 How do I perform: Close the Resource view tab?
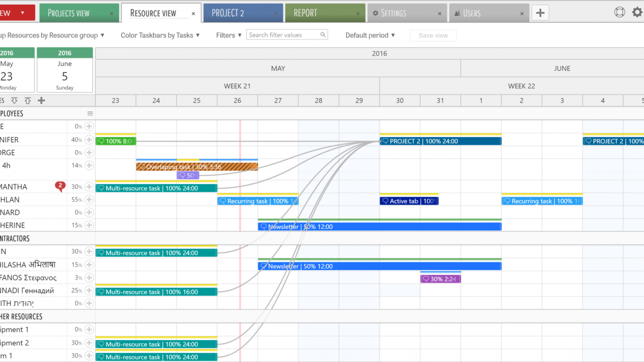point(193,14)
